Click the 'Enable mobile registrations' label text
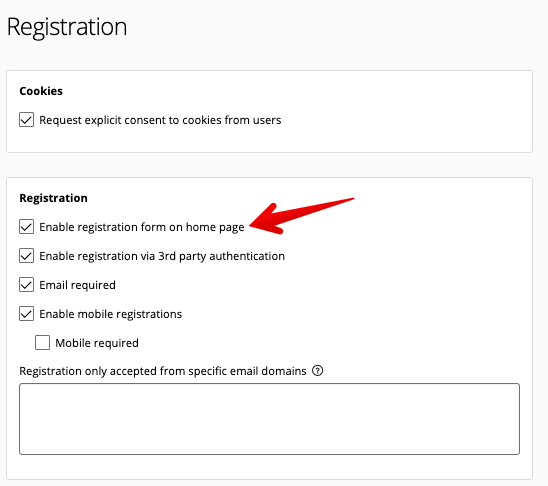 (x=110, y=314)
